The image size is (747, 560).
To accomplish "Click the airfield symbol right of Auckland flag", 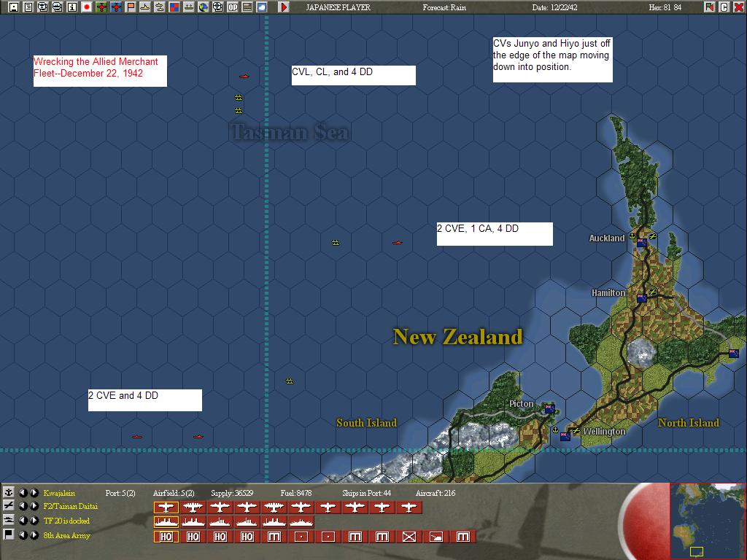I will [653, 236].
